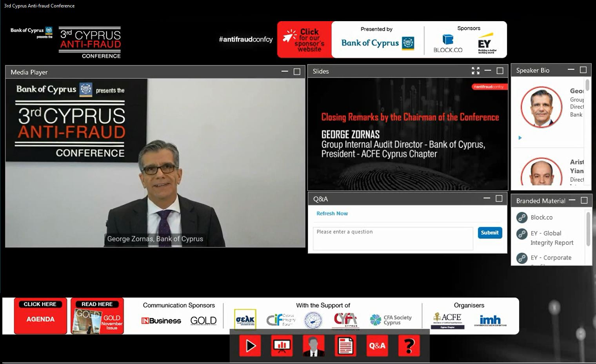Viewport: 596px width, 364px height.
Task: Click the EY Global Integrity Report link icon
Action: coord(522,234)
